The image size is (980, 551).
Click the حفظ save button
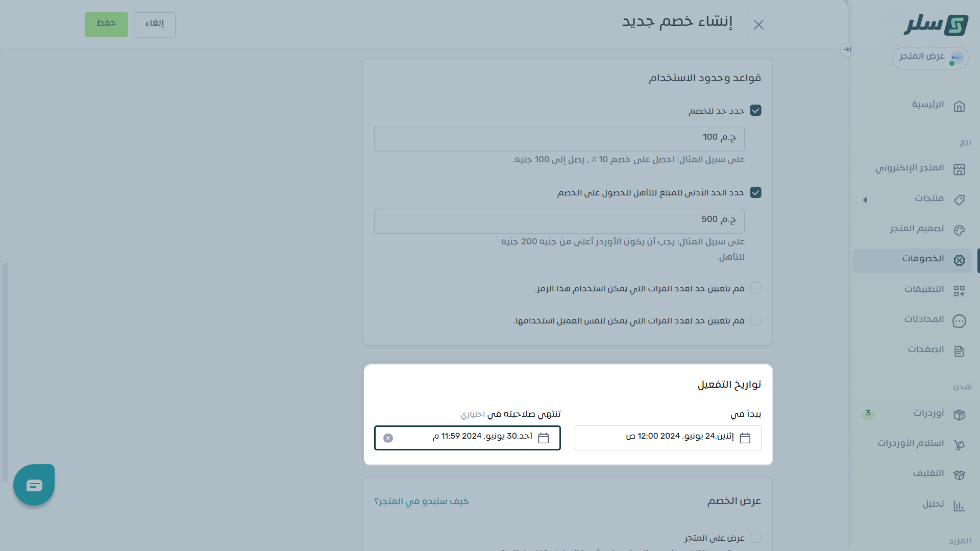106,24
